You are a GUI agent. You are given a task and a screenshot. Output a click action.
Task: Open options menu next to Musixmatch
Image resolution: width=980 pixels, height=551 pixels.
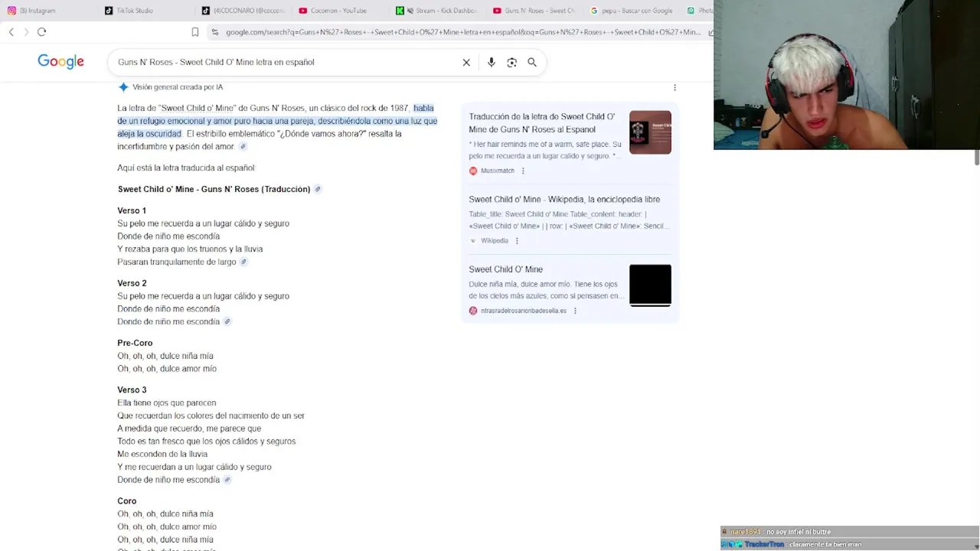pos(523,171)
